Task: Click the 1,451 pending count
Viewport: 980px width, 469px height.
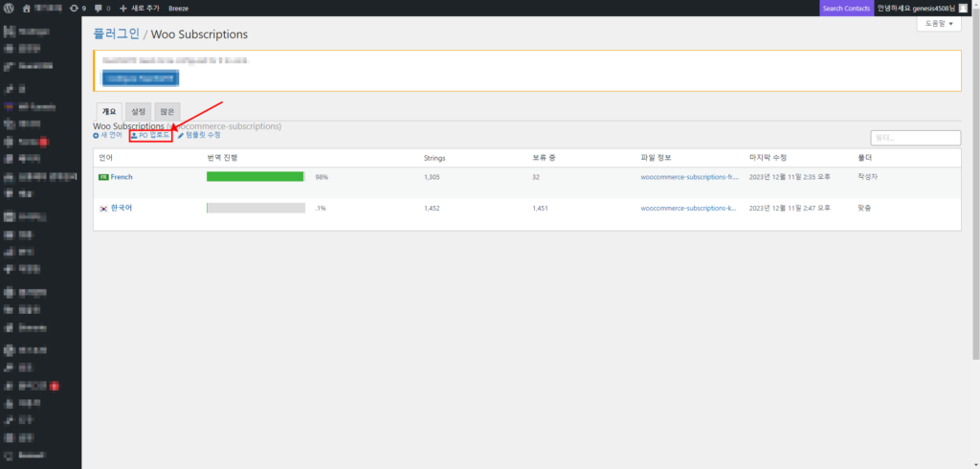Action: 541,209
